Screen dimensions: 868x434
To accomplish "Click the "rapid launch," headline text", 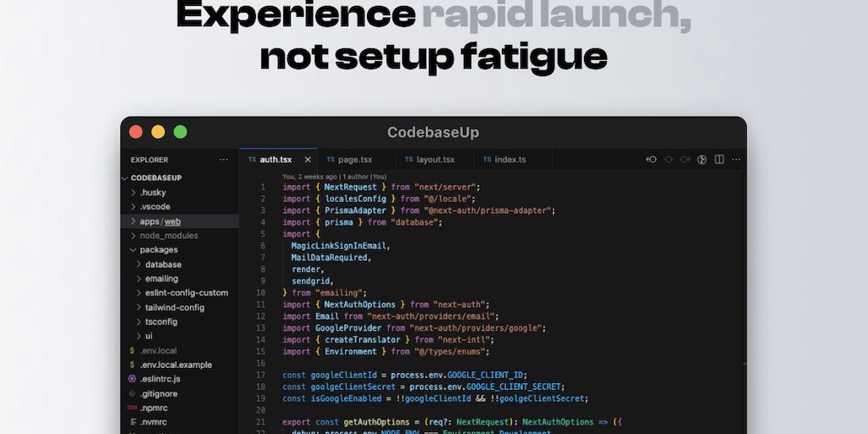I will [556, 15].
